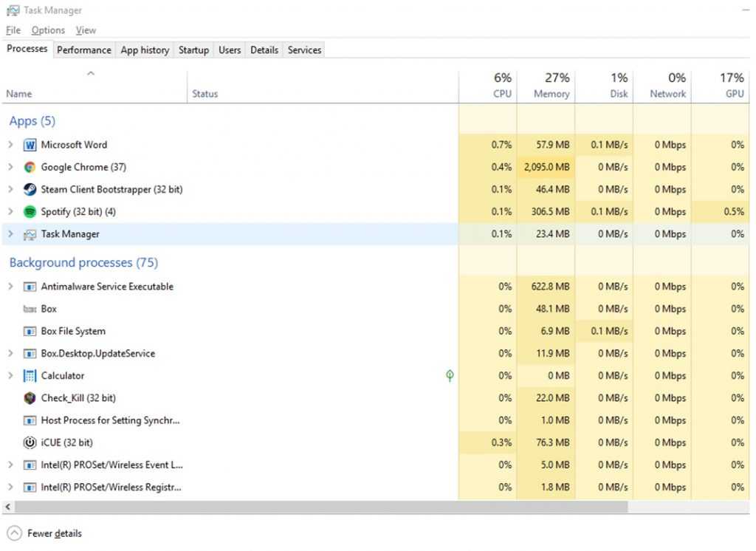Click the Antimalware Service Executable icon
The width and height of the screenshot is (756, 551).
coord(30,287)
